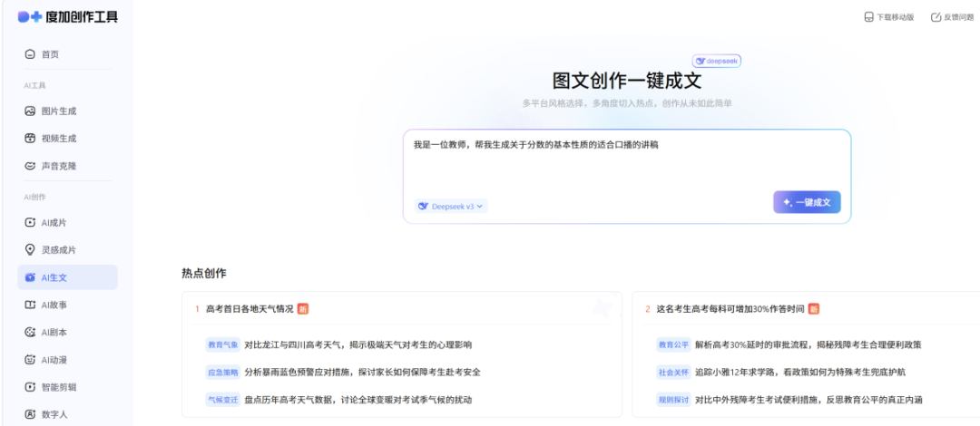Click the 下载移动版 link
The height and width of the screenshot is (426, 980).
(889, 17)
